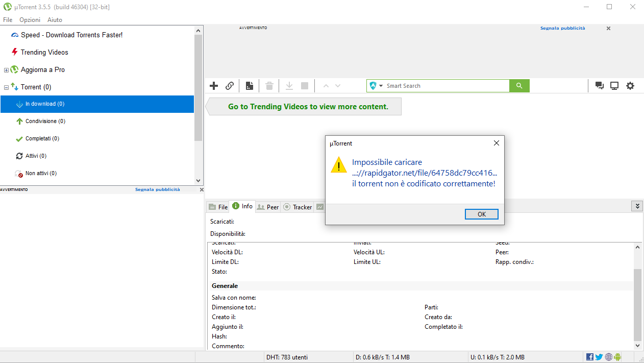This screenshot has width=644, height=363.
Task: Open Preferences via the gear icon
Action: pyautogui.click(x=630, y=86)
